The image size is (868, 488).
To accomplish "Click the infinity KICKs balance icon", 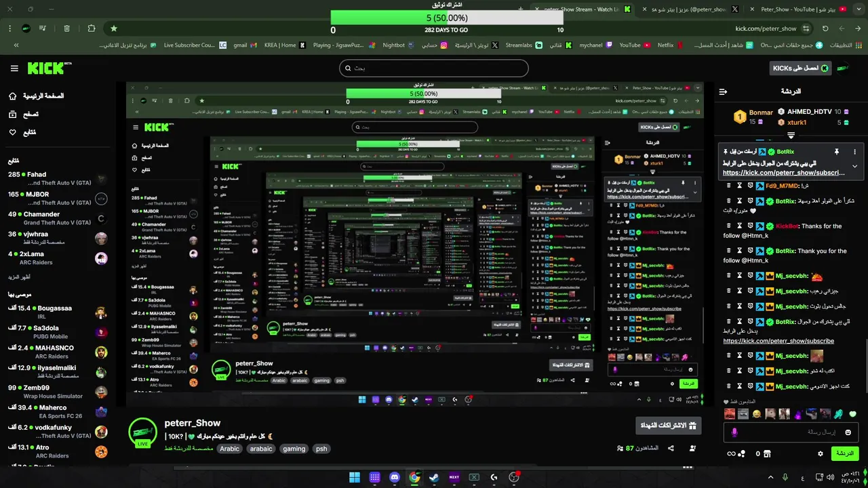I will tap(731, 453).
